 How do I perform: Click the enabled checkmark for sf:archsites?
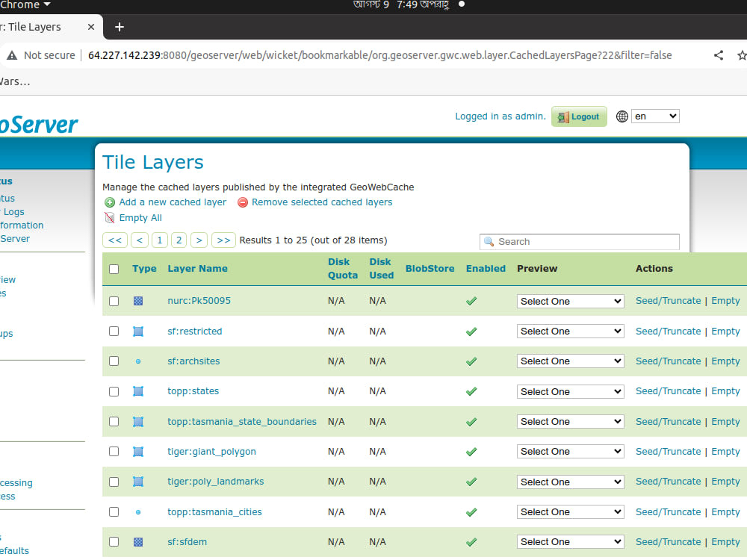coord(471,361)
